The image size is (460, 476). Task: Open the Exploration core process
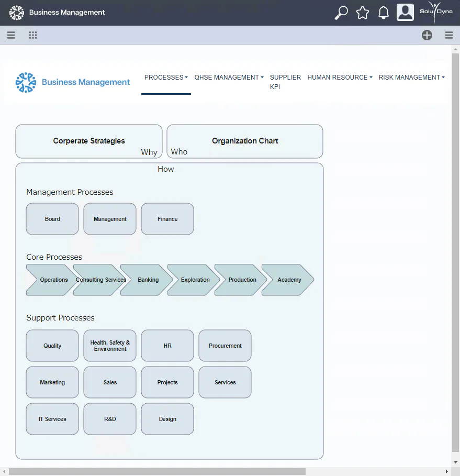(x=194, y=280)
